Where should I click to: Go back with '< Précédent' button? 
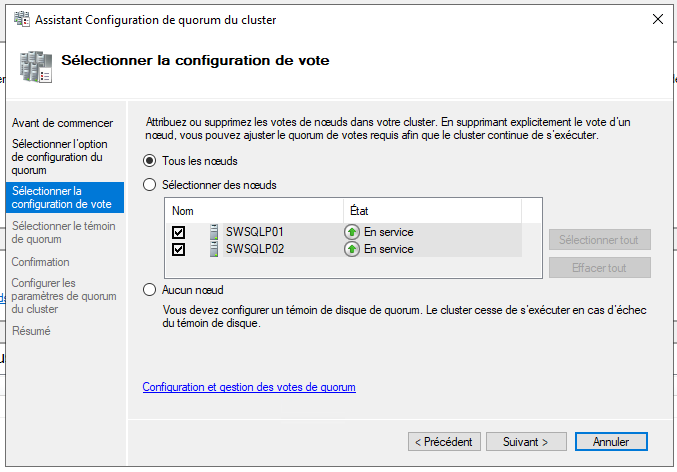(444, 442)
